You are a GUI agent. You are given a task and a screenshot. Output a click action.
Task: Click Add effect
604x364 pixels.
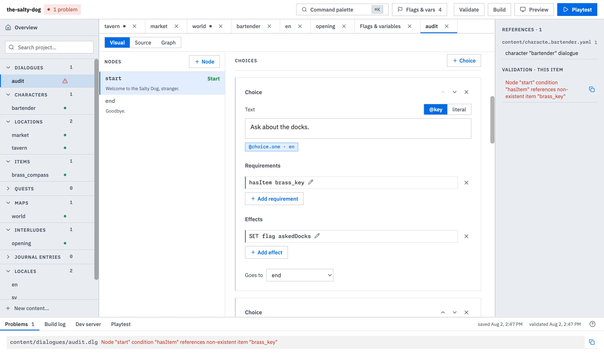point(267,252)
